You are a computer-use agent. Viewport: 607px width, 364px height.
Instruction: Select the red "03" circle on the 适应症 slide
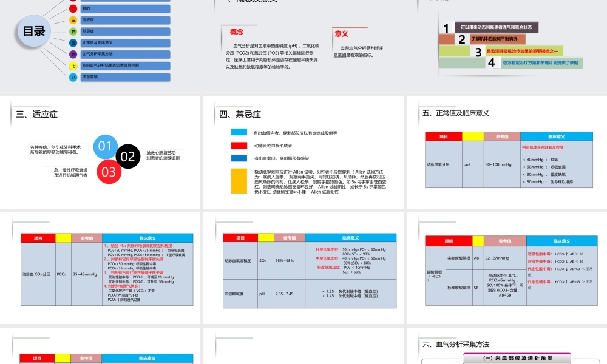point(109,172)
